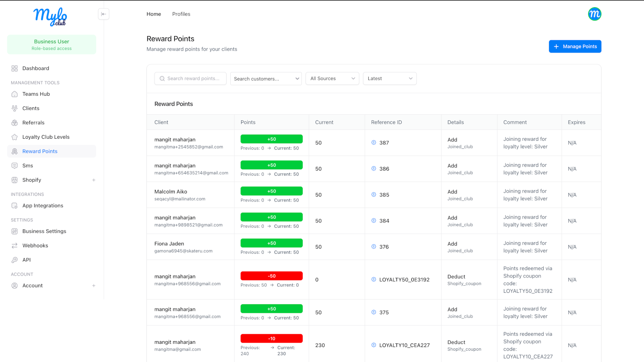Expand the Account section plus sign
This screenshot has height=362, width=644.
click(x=94, y=286)
